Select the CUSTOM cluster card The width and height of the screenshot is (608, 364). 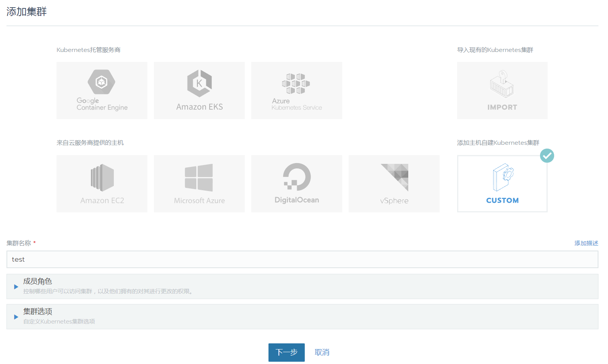(502, 184)
